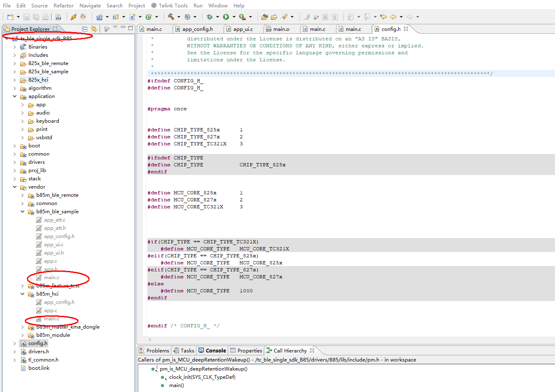Close the Call Hierarchy view

click(x=312, y=350)
